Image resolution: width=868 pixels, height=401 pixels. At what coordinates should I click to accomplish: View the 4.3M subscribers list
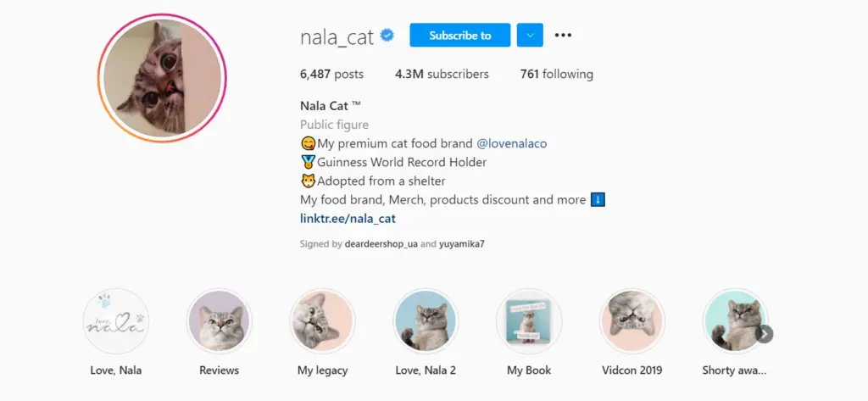pyautogui.click(x=442, y=74)
